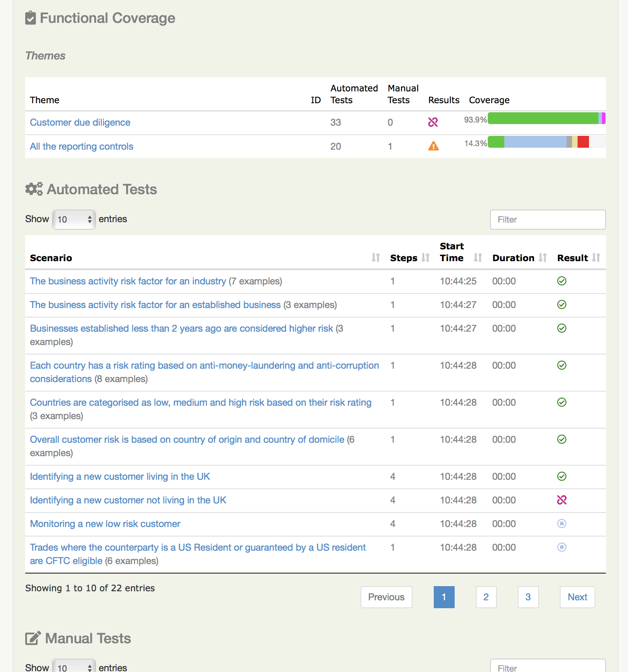
Task: Click the green coverage bar for Customer due diligence
Action: pyautogui.click(x=543, y=119)
